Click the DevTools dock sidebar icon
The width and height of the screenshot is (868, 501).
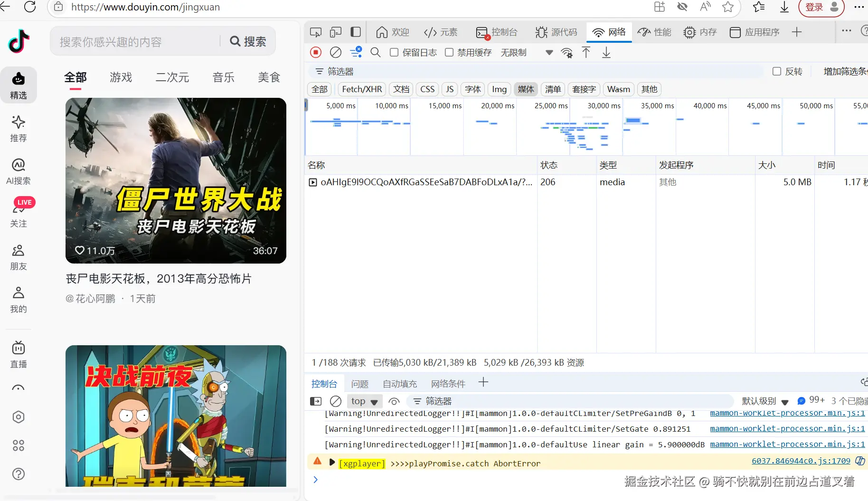click(356, 32)
